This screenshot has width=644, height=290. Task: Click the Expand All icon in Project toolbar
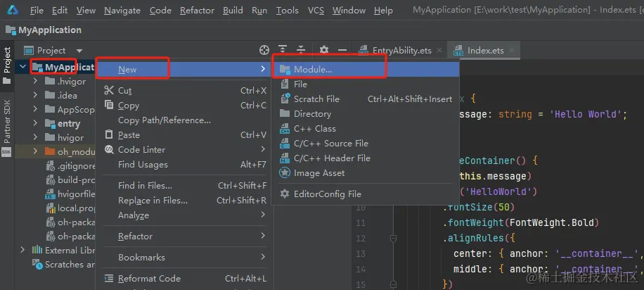(x=282, y=50)
